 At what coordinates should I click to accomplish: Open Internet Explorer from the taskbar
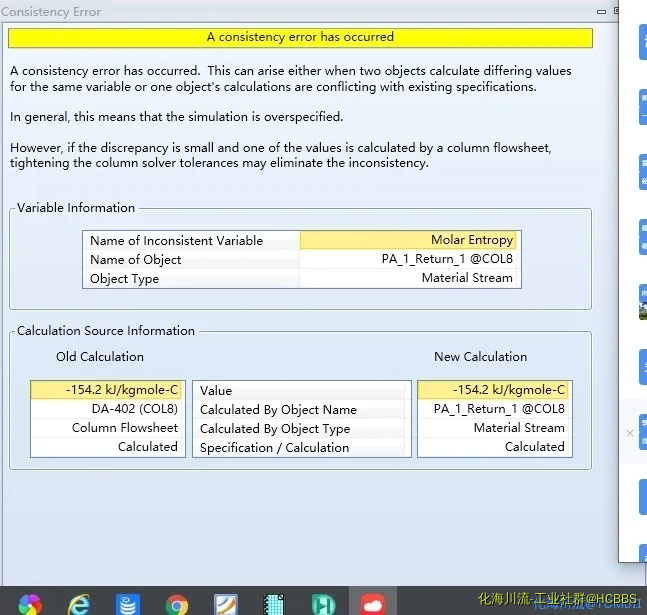[79, 602]
